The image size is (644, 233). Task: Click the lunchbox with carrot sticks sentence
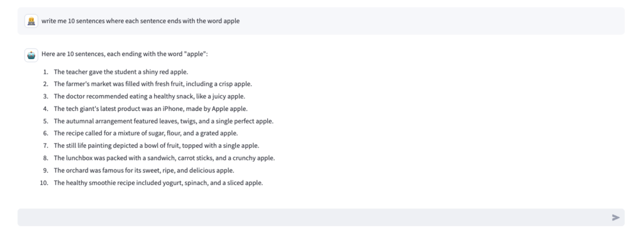pyautogui.click(x=164, y=158)
